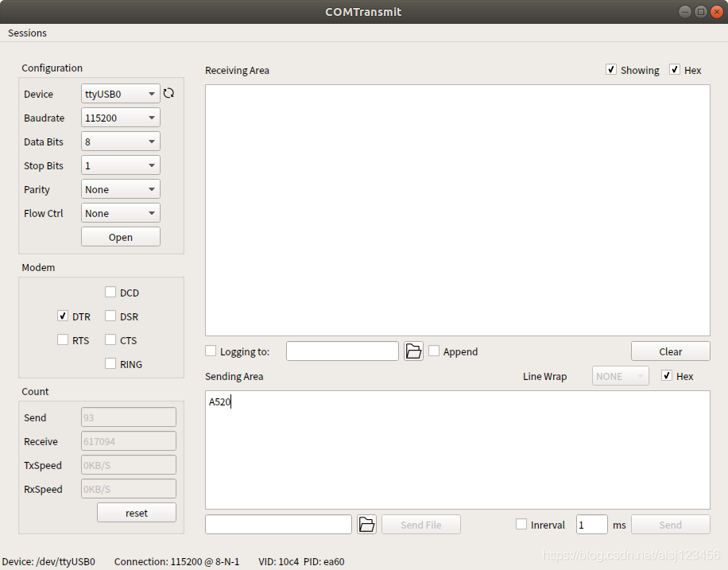The width and height of the screenshot is (728, 570).
Task: Reset the count statistics
Action: (137, 513)
